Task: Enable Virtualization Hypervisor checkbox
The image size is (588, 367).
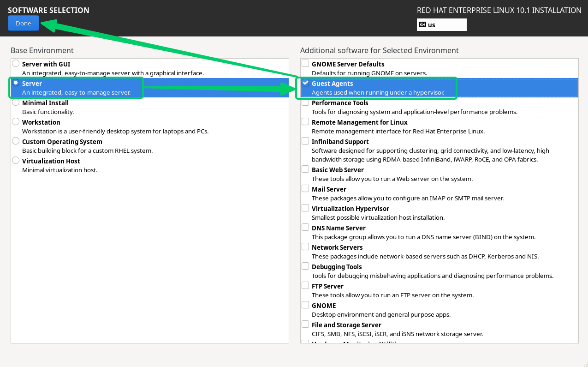Action: [x=305, y=208]
